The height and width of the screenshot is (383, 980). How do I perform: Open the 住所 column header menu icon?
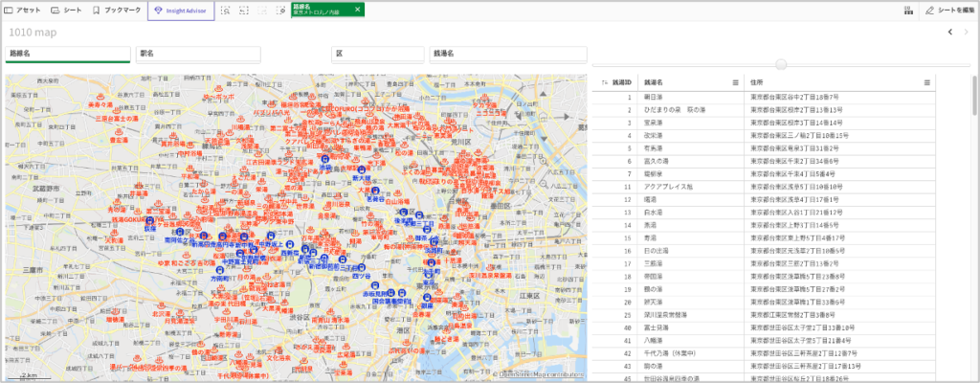coord(926,83)
